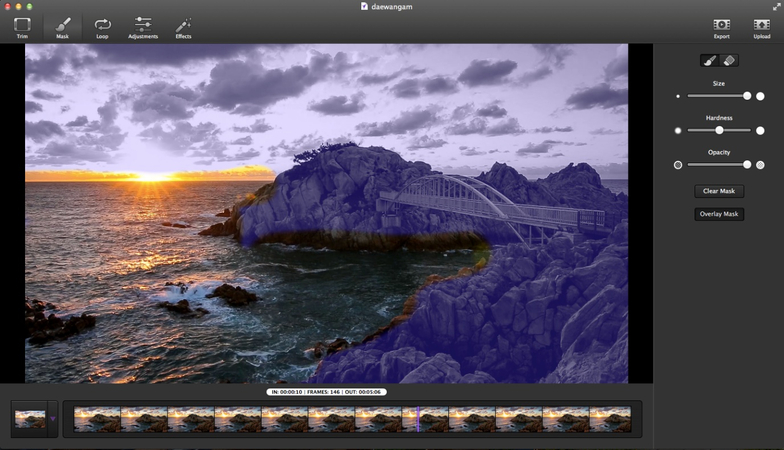The width and height of the screenshot is (784, 450).
Task: Click the daewangam document title icon
Action: (364, 6)
